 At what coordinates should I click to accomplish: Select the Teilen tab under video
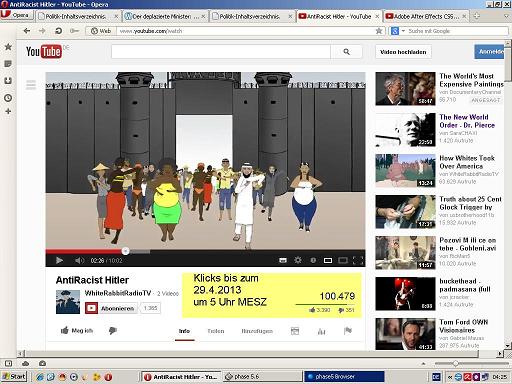pos(216,331)
